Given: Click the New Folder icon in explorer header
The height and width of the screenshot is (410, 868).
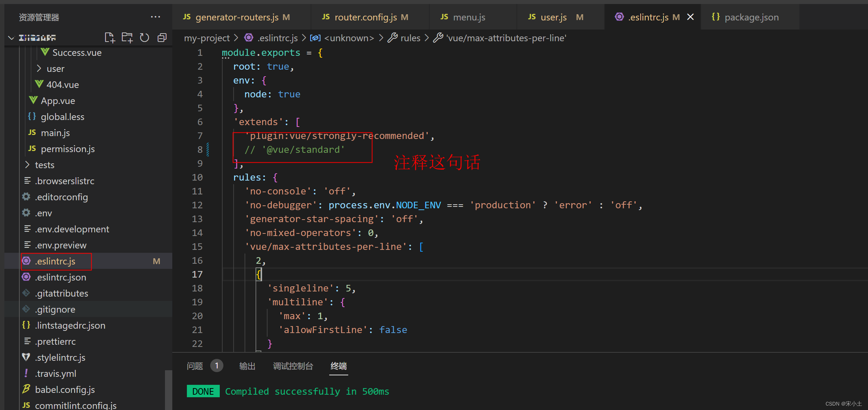Looking at the screenshot, I should tap(127, 38).
